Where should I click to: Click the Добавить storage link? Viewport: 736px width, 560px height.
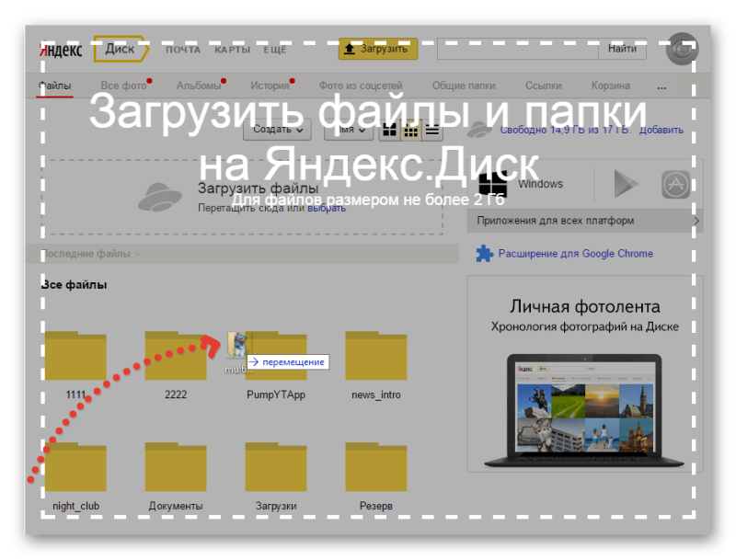click(661, 131)
